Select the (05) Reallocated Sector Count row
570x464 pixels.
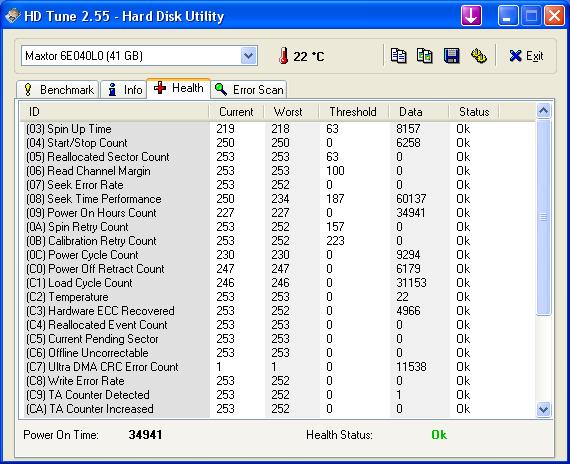[x=278, y=157]
